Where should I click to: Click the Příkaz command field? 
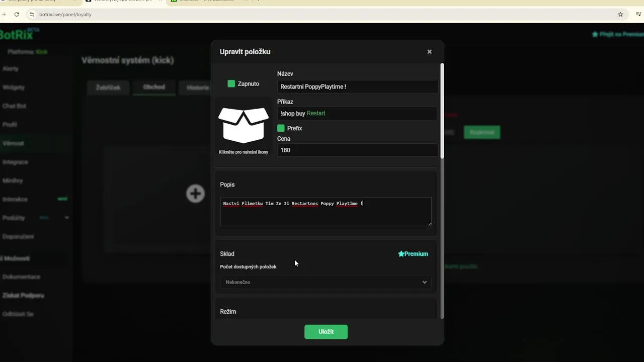[x=357, y=113]
